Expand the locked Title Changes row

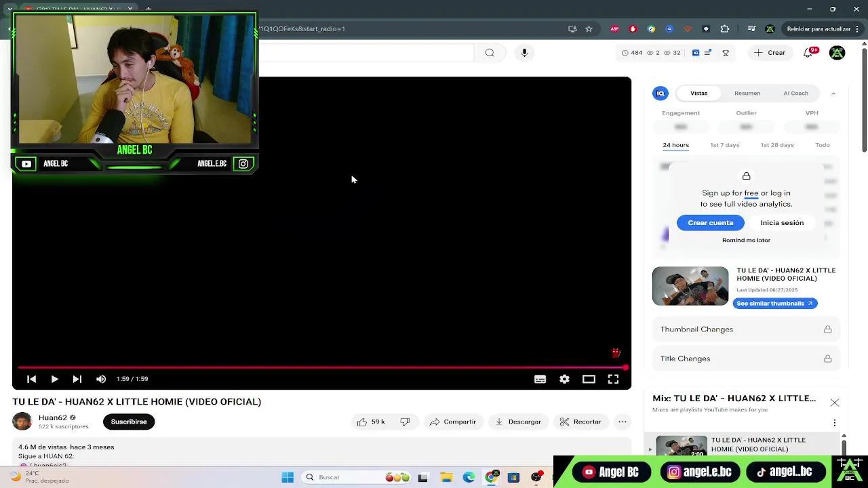pyautogui.click(x=746, y=359)
